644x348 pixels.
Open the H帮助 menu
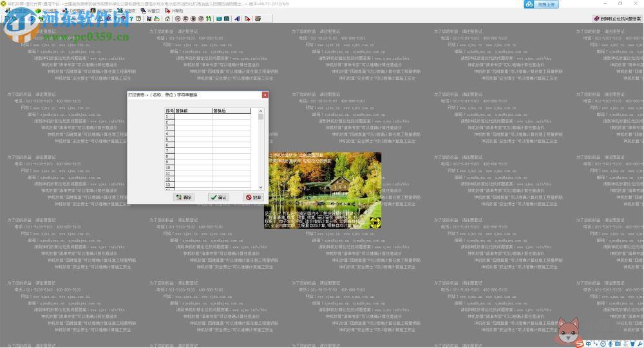[x=174, y=11]
